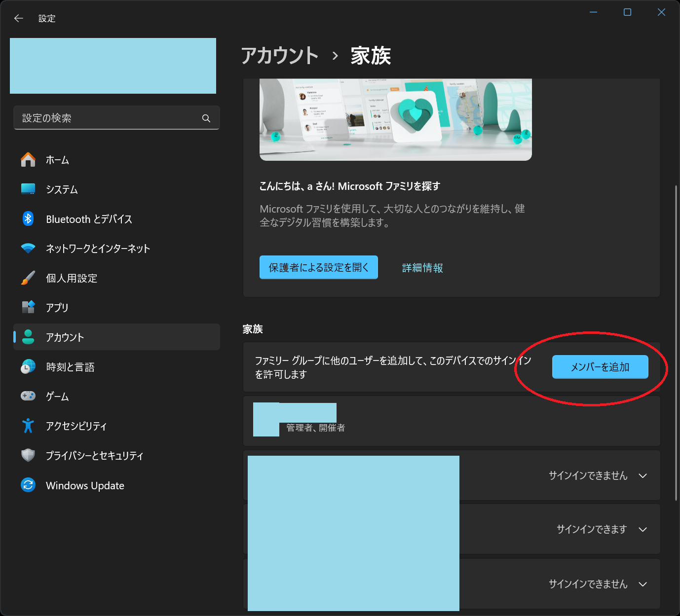Expand the first サインインできません member row
The image size is (680, 616).
pyautogui.click(x=452, y=475)
